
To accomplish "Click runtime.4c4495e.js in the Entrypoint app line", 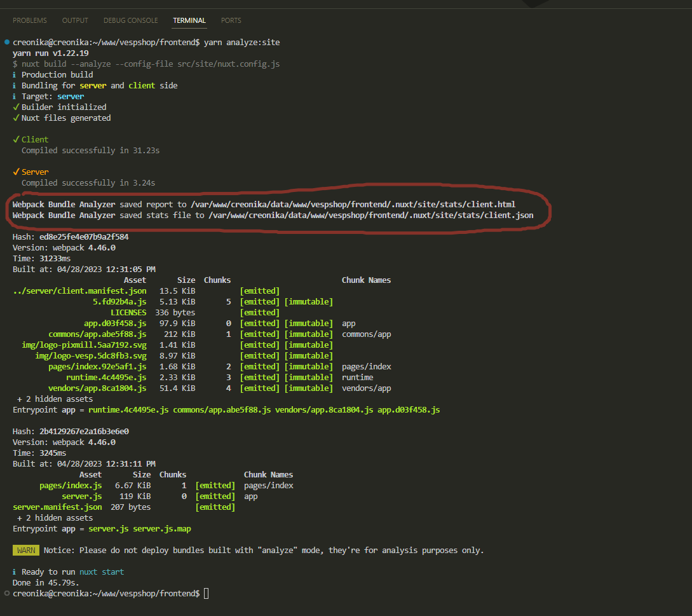I will point(128,410).
